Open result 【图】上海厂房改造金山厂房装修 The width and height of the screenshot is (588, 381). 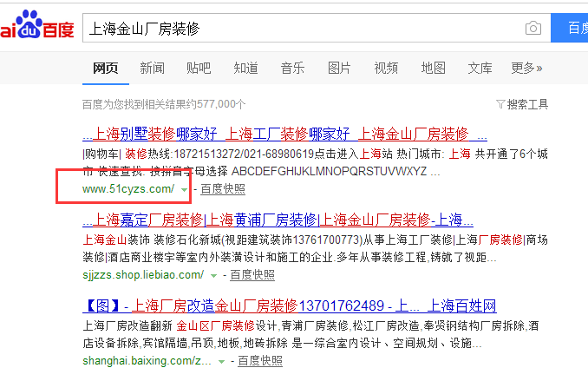coord(290,305)
